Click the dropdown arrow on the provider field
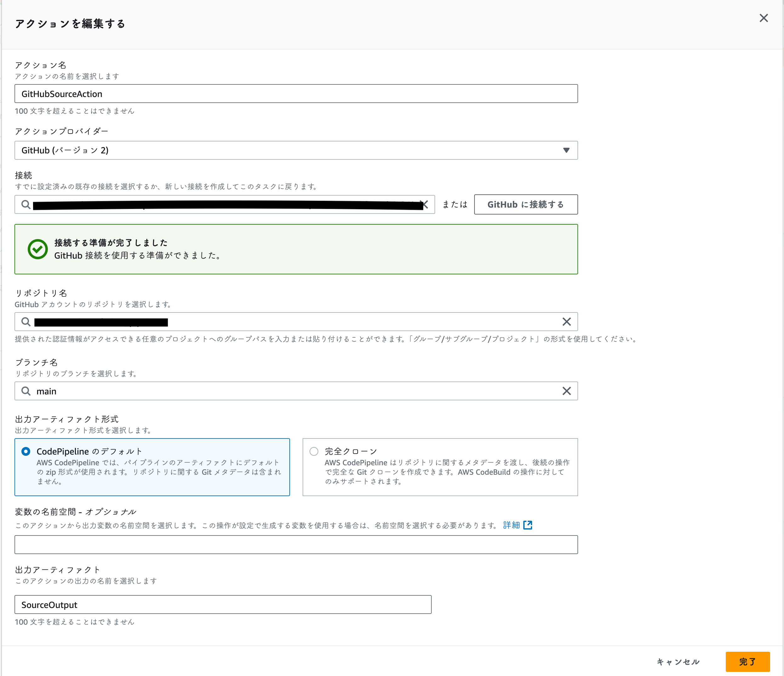784x676 pixels. pyautogui.click(x=566, y=150)
